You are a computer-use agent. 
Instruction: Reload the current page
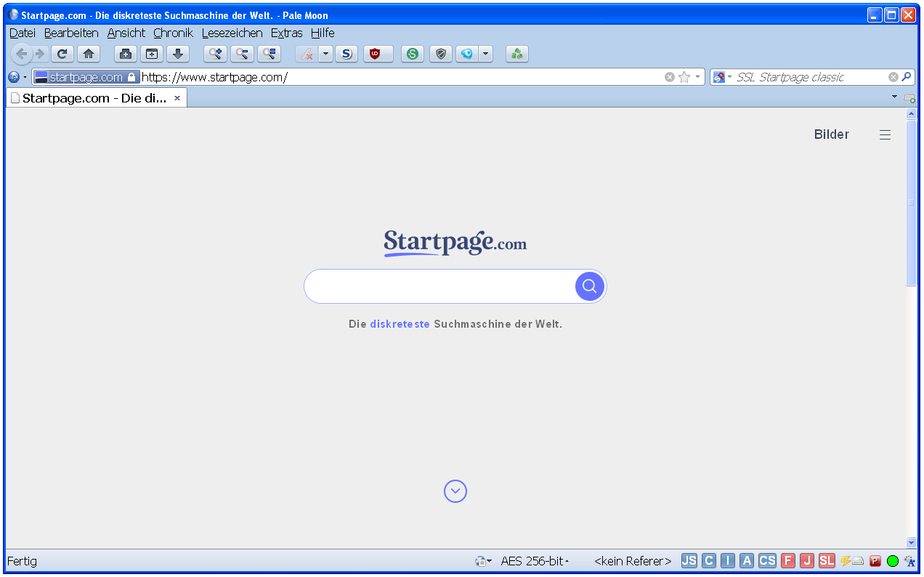[x=62, y=54]
